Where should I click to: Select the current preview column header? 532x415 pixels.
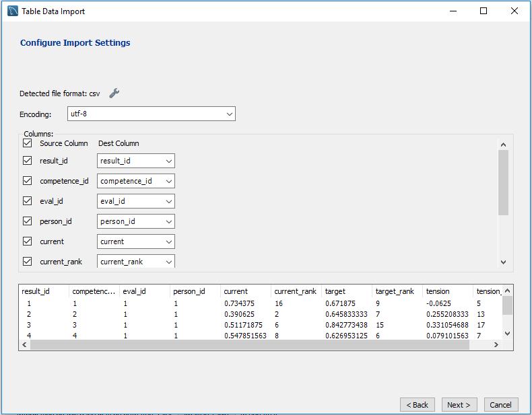point(246,291)
